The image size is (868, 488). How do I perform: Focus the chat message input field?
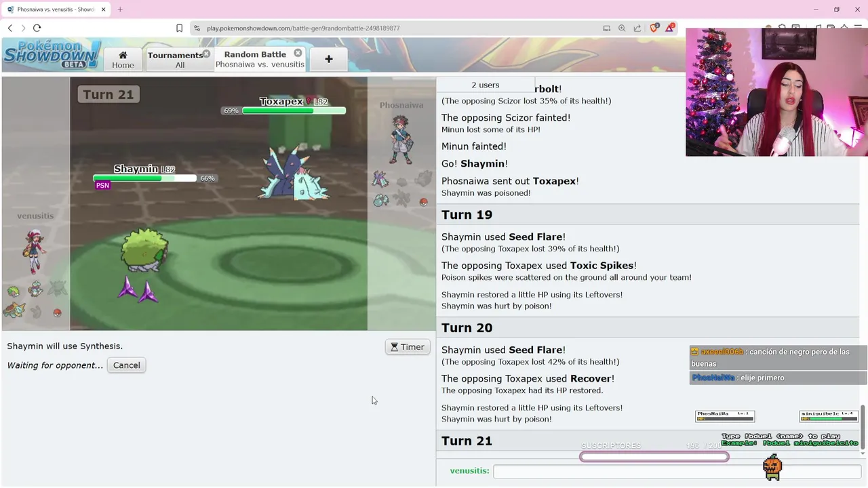(677, 471)
